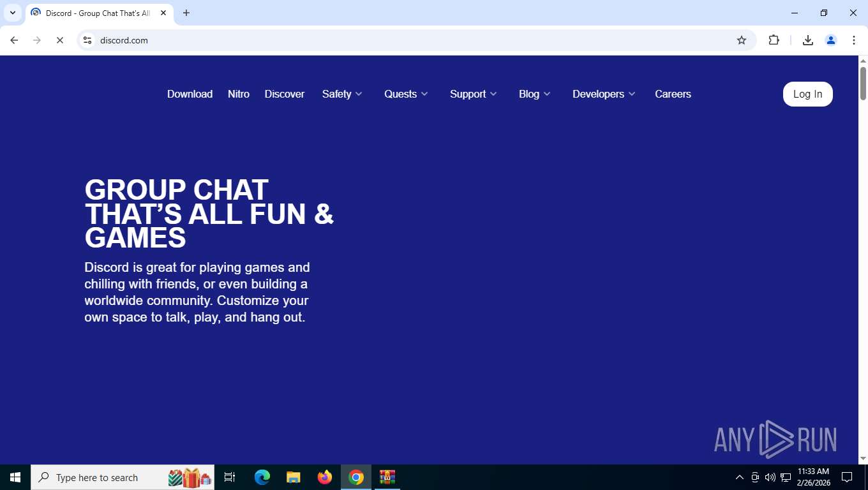The width and height of the screenshot is (868, 490).
Task: Click the page vertical scrollbar thumb
Action: [x=863, y=83]
